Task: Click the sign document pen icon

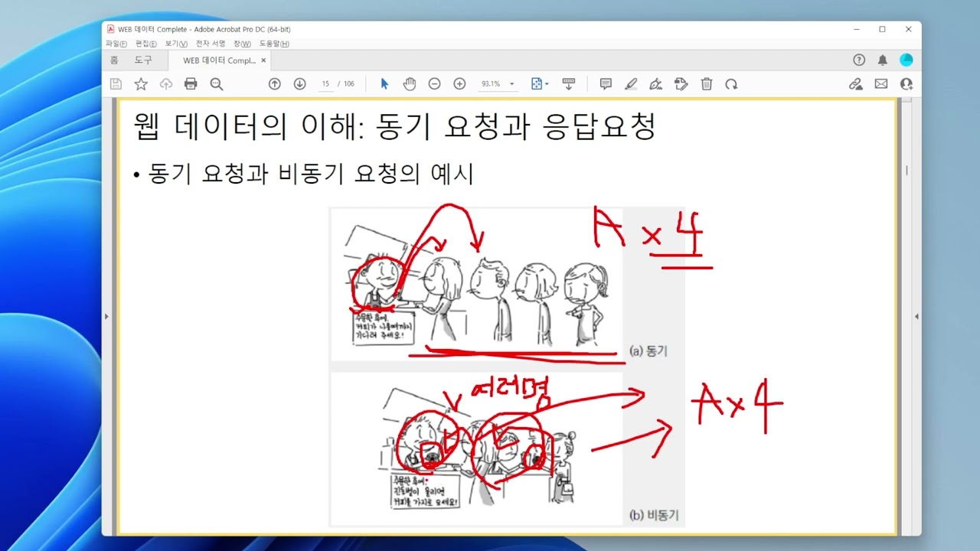Action: point(655,83)
